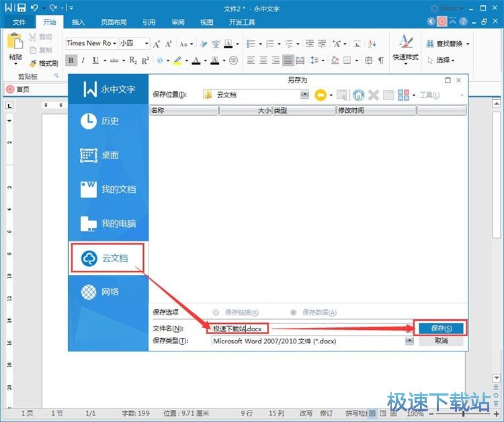Click the Cut (剪切) scissors icon

pos(32,37)
